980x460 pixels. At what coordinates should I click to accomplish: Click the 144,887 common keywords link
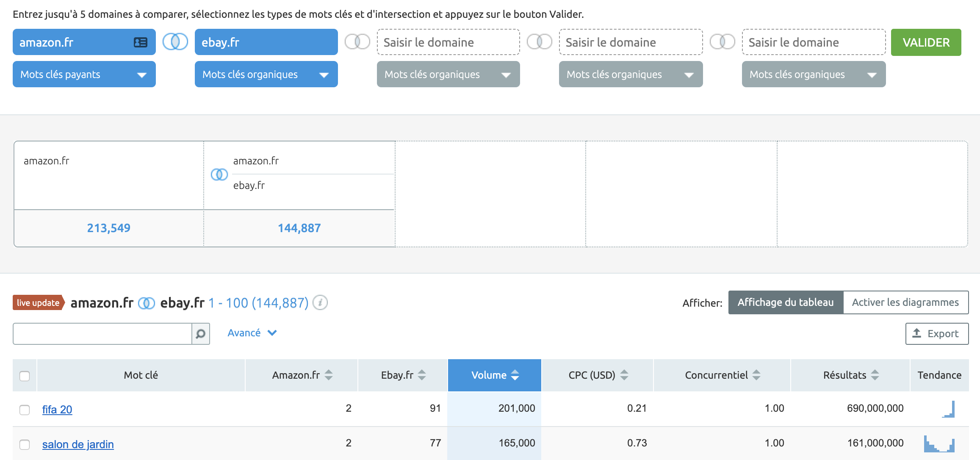[299, 228]
